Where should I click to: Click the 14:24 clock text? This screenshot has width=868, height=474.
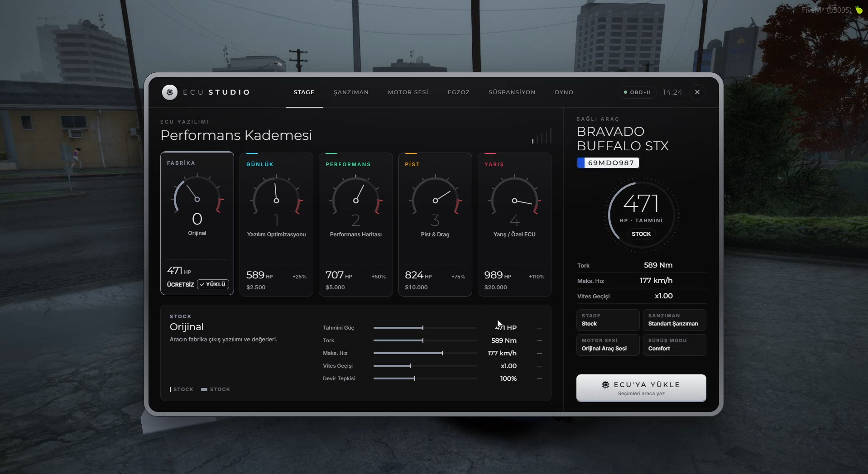(x=672, y=92)
